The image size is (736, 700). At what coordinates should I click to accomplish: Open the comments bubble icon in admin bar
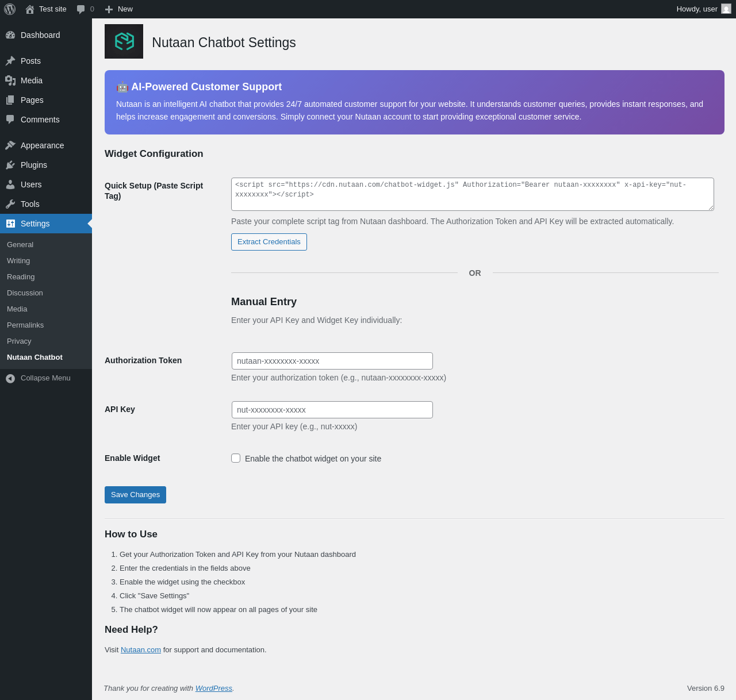pos(81,9)
